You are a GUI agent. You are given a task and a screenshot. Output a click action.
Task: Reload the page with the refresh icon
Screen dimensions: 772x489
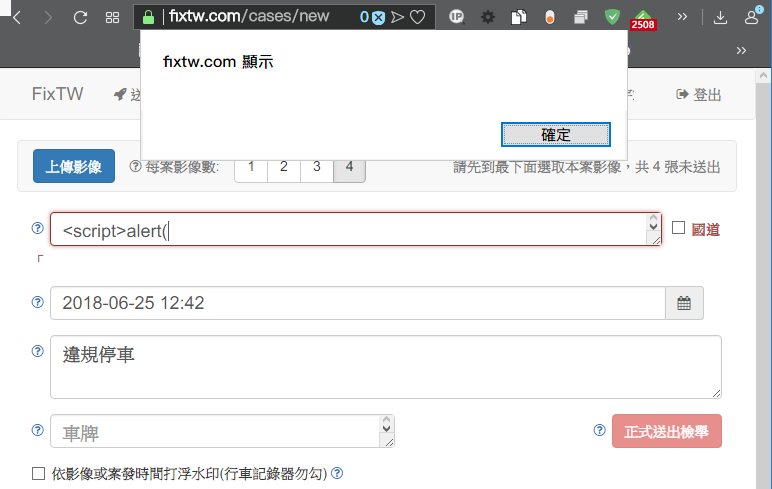pos(80,18)
